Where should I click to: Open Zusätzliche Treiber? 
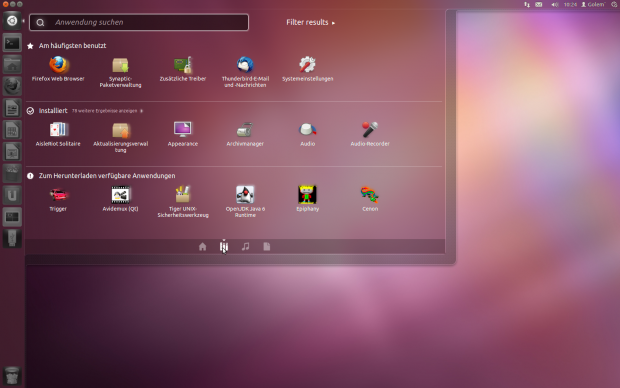click(183, 69)
